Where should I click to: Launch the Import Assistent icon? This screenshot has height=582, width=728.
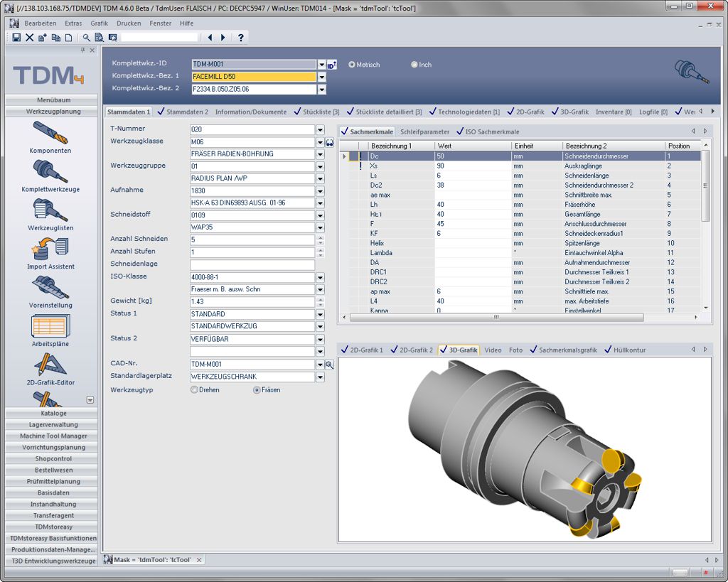pos(50,249)
